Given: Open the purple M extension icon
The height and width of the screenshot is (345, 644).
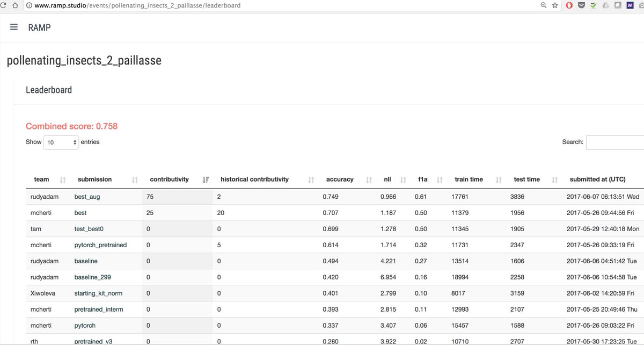Looking at the screenshot, I should pyautogui.click(x=630, y=5).
